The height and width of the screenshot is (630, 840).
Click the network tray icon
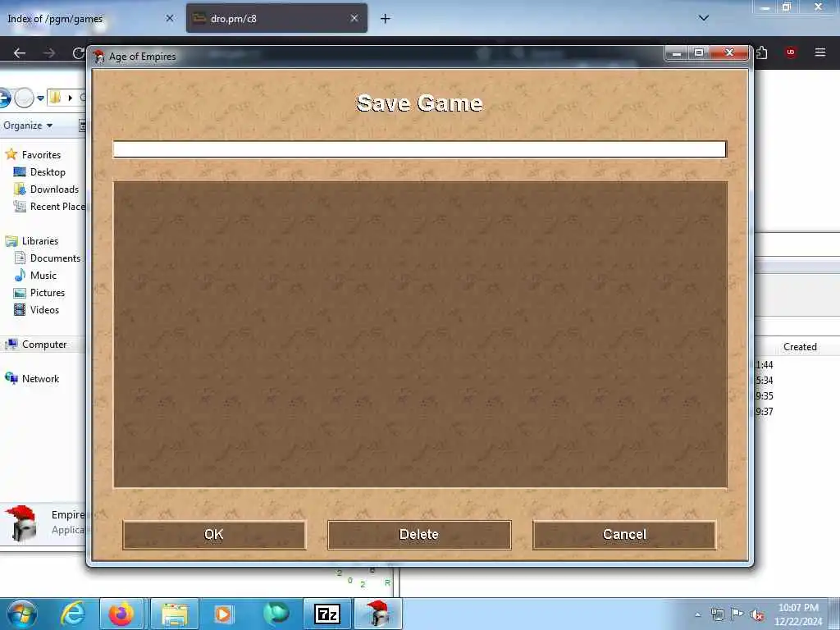pyautogui.click(x=717, y=614)
